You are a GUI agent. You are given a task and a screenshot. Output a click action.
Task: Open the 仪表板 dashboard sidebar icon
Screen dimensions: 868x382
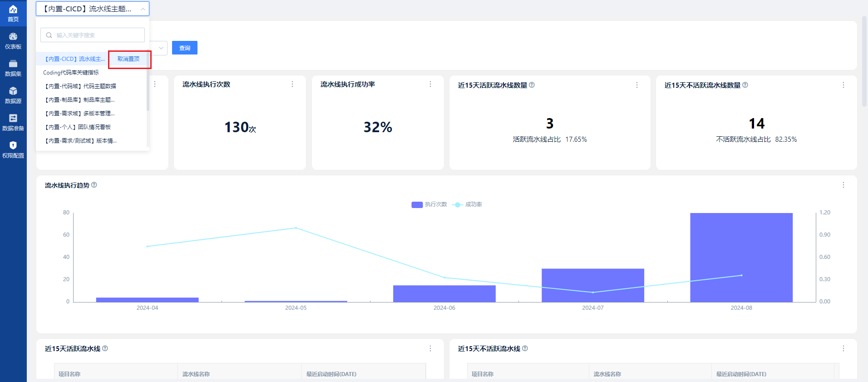point(13,41)
